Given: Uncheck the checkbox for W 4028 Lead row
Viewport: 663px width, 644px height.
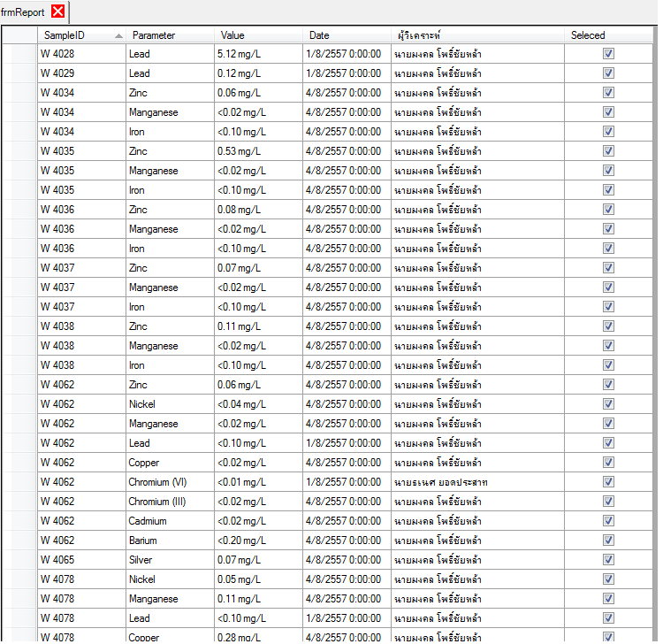Looking at the screenshot, I should (608, 54).
